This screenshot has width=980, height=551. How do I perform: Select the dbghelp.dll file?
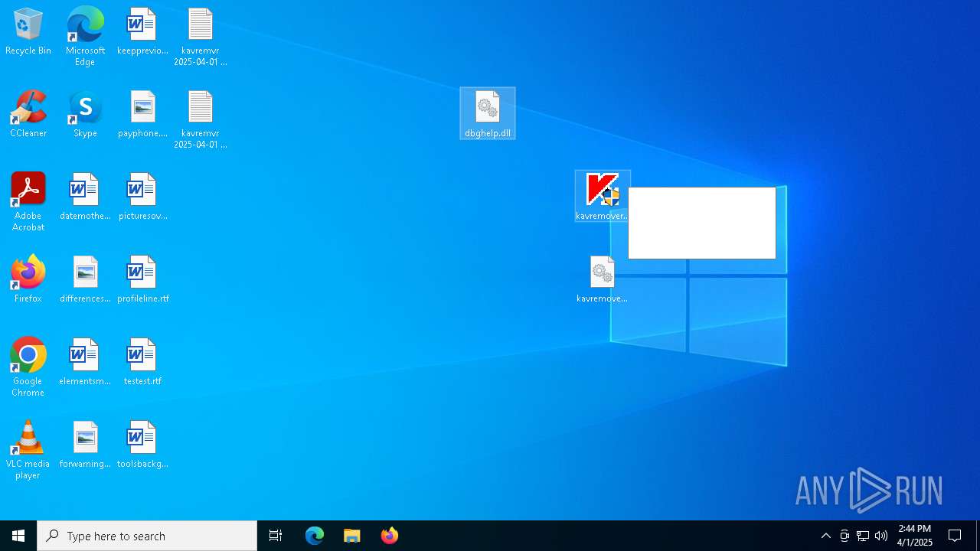pyautogui.click(x=488, y=114)
